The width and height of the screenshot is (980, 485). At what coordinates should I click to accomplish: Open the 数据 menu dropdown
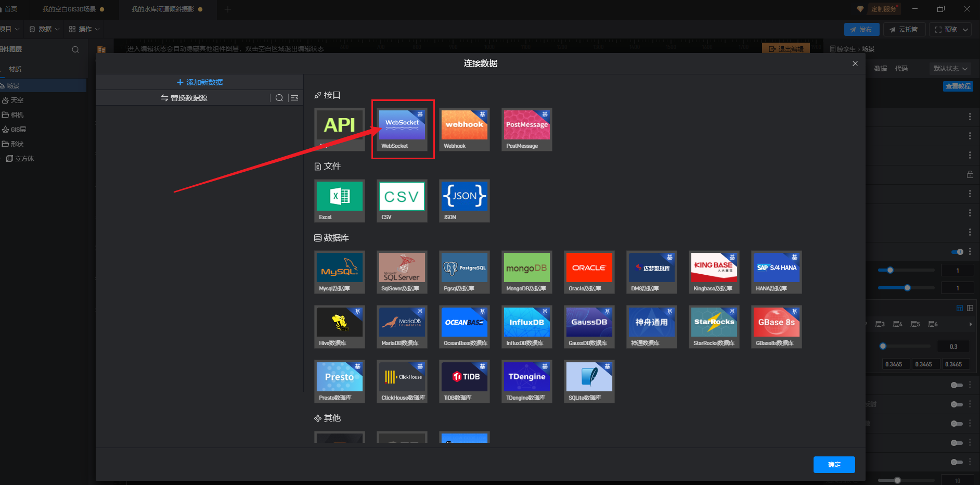pos(45,29)
